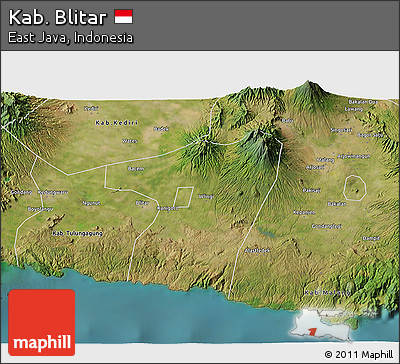Select the Lawang town label
Image resolution: width=400 pixels, height=364 pixels.
click(x=354, y=109)
